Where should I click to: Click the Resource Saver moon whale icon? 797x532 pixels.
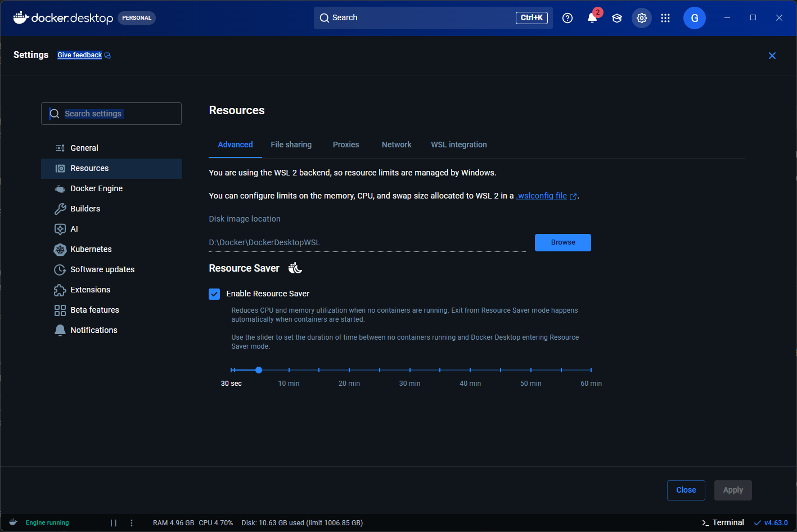tap(295, 268)
